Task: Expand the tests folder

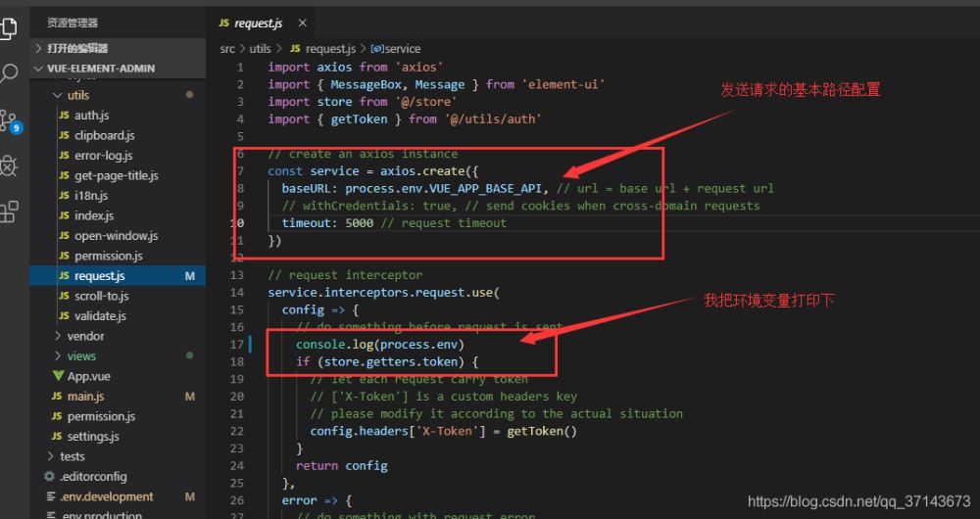Action: tap(50, 456)
